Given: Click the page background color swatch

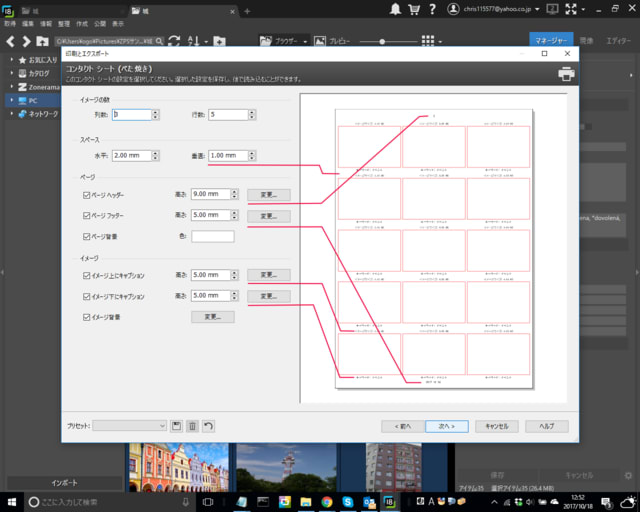Looking at the screenshot, I should click(212, 236).
